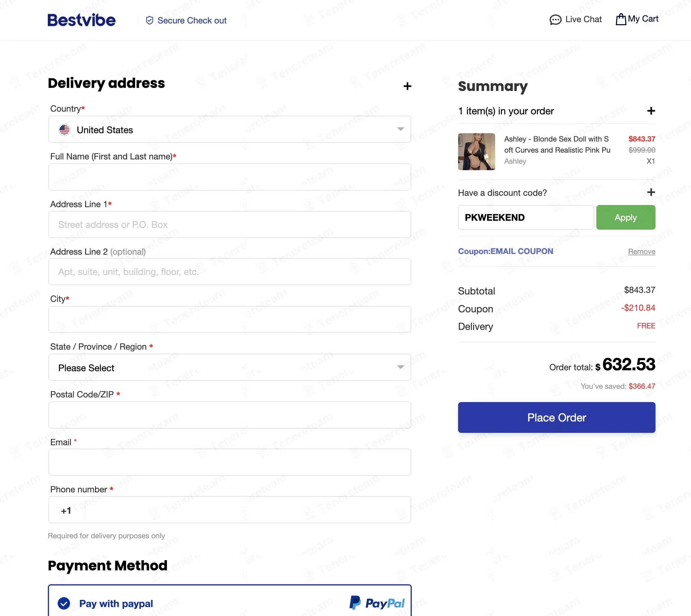This screenshot has width=691, height=616.
Task: Open Live Chat speech bubble icon
Action: coord(555,20)
